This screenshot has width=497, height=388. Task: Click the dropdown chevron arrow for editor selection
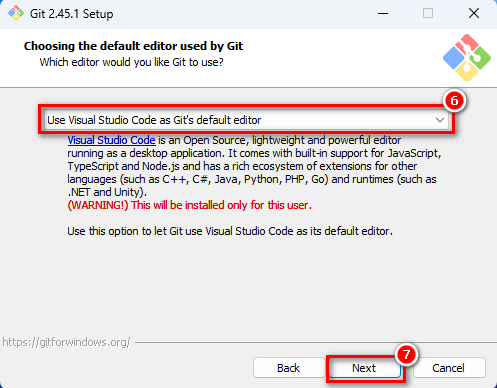click(440, 120)
